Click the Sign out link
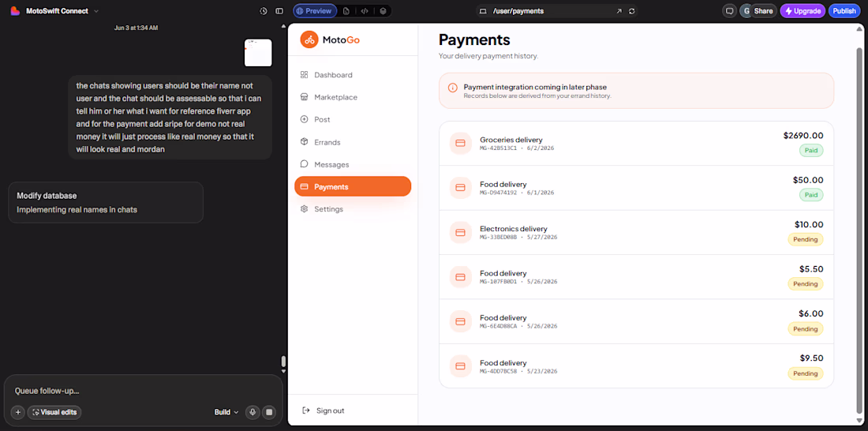868x431 pixels. pyautogui.click(x=324, y=410)
